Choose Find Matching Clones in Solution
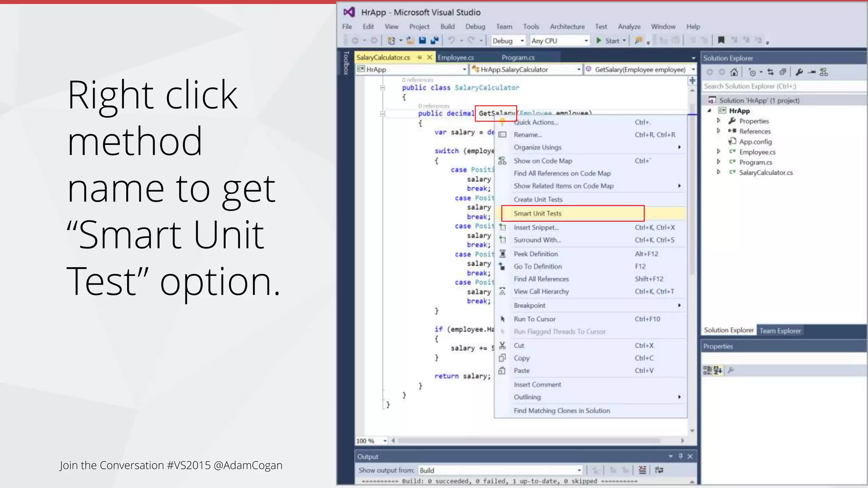Screen dimensions: 868x488 coord(592,410)
